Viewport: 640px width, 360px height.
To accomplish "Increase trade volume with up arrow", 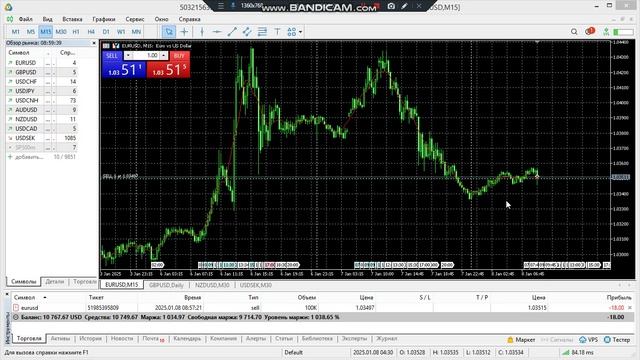I will click(x=163, y=56).
